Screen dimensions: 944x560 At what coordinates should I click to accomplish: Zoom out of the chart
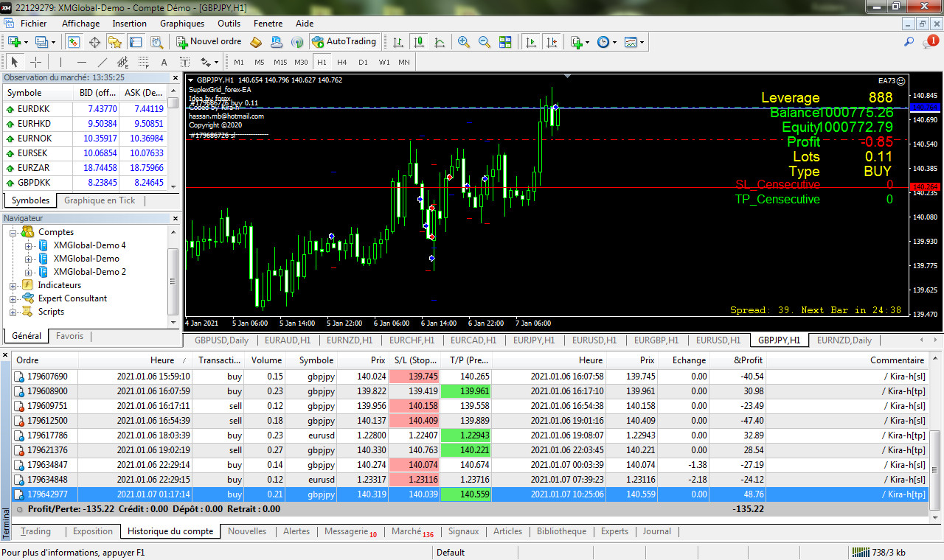coord(485,42)
